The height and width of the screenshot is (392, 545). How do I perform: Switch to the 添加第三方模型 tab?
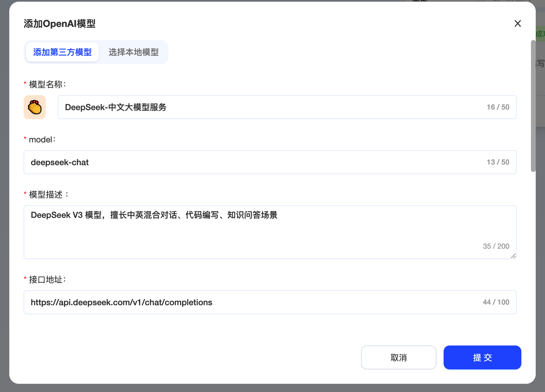tap(62, 52)
